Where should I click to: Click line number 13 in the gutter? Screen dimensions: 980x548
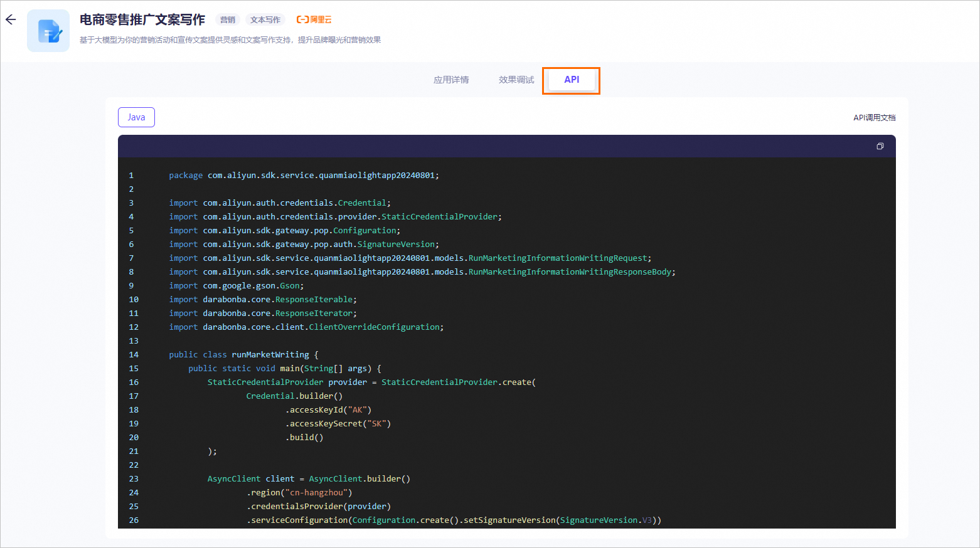click(134, 341)
